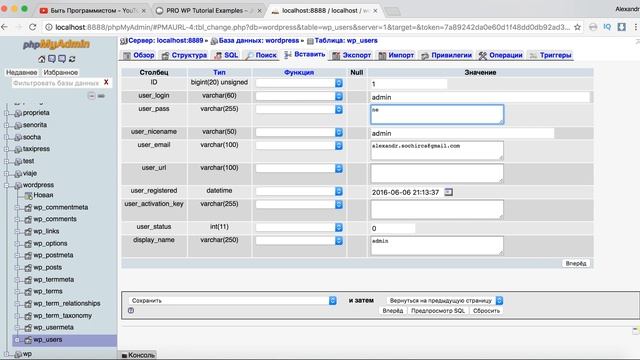Click the calendar icon next to user_registered
Viewport: 640px width, 360px height.
(449, 192)
